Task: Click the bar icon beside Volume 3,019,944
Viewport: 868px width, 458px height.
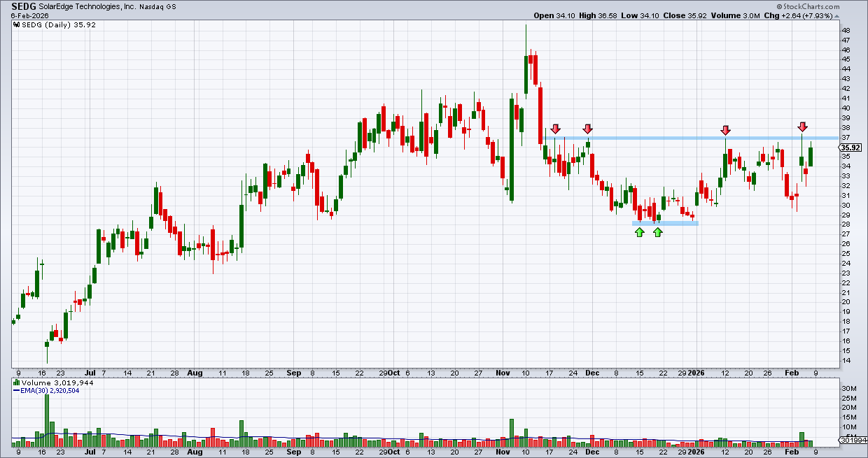Action: tap(16, 383)
